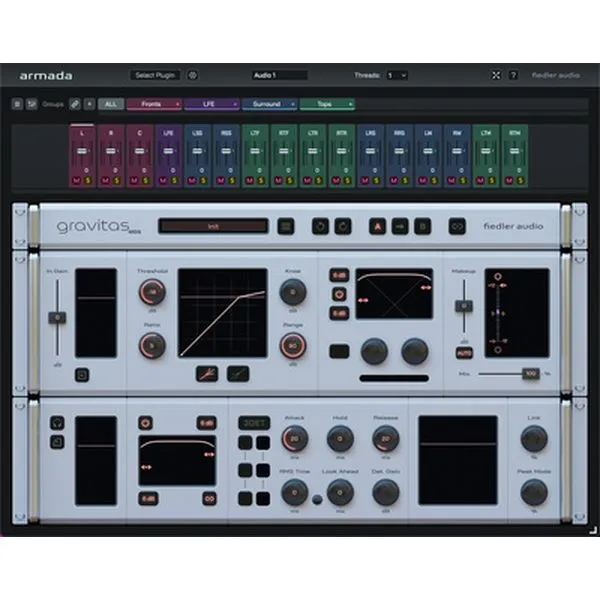Select B compare state

pos(422,227)
